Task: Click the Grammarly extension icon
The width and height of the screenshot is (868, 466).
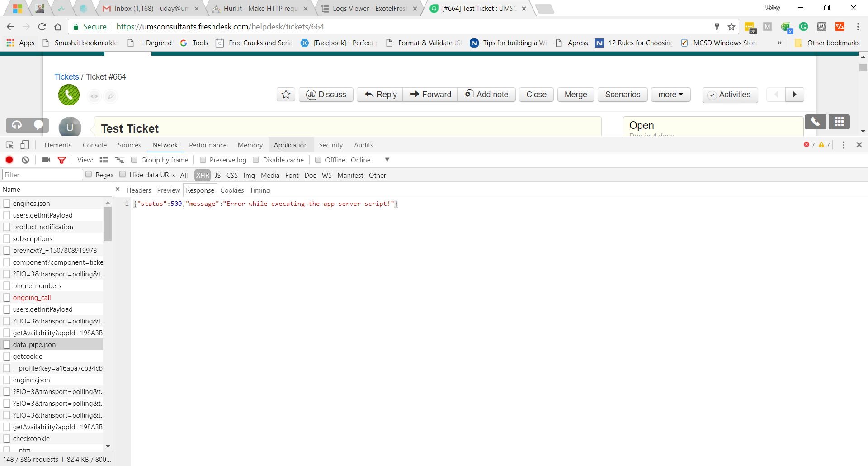Action: [x=803, y=27]
